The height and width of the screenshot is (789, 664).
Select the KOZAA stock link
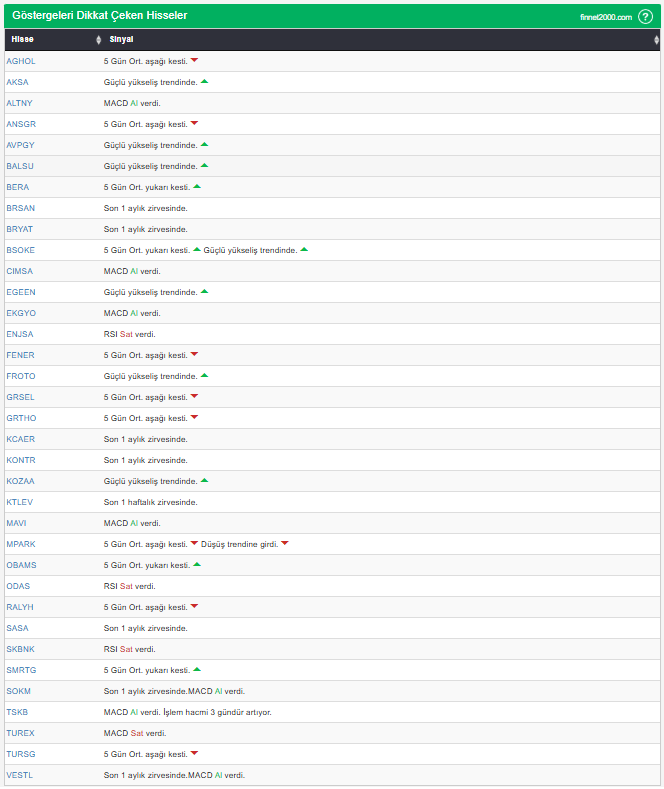[20, 481]
